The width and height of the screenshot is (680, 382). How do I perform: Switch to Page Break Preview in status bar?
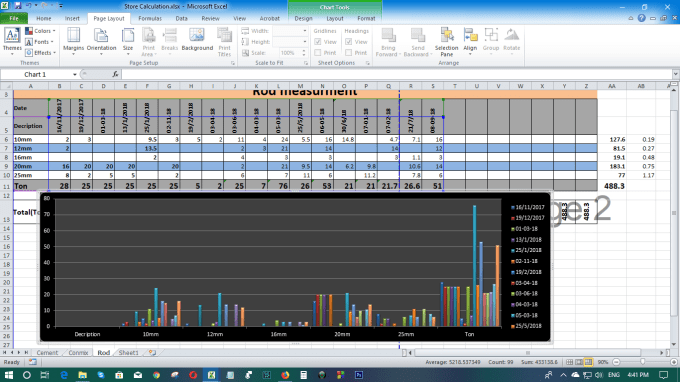pyautogui.click(x=588, y=362)
